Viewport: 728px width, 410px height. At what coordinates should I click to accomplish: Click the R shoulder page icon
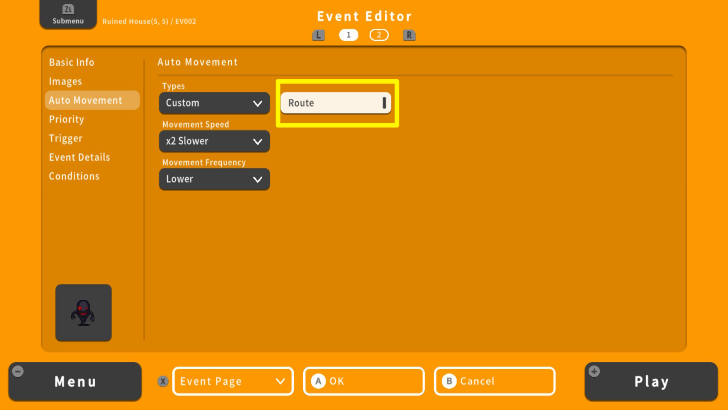(409, 35)
